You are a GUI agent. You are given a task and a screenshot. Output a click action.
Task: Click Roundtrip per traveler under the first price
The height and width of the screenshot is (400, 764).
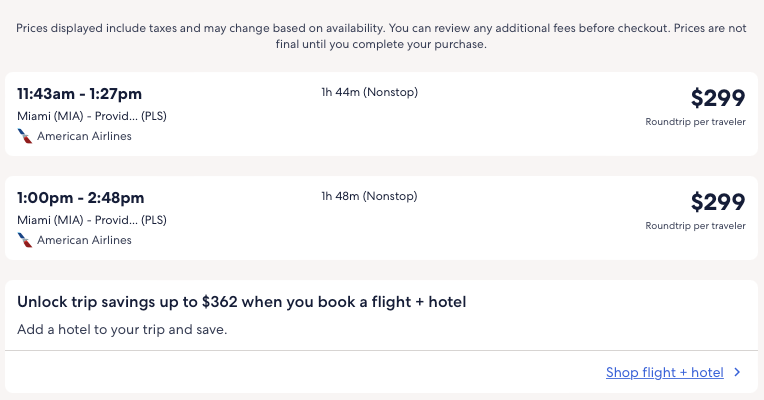click(x=695, y=122)
